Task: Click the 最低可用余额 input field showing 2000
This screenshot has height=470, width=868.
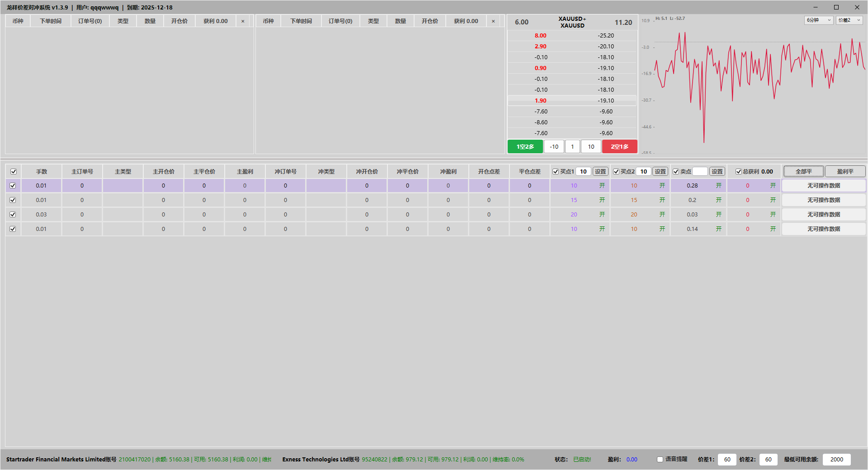Action: tap(836, 460)
